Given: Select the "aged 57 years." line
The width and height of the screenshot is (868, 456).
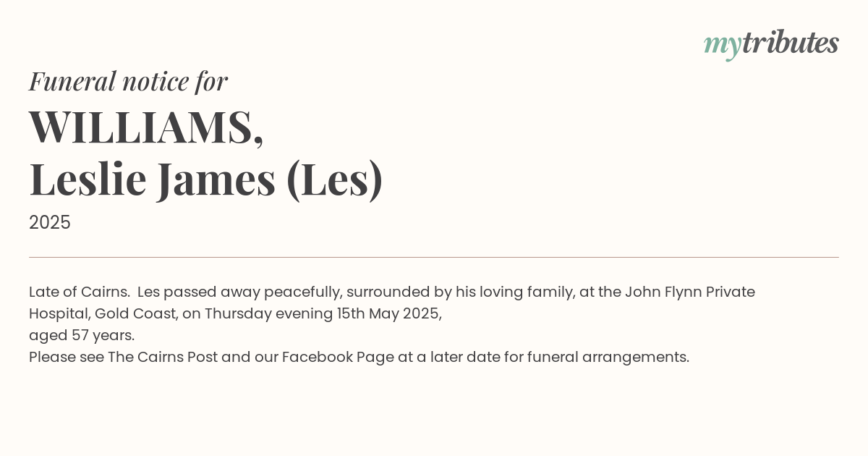Looking at the screenshot, I should 82,336.
